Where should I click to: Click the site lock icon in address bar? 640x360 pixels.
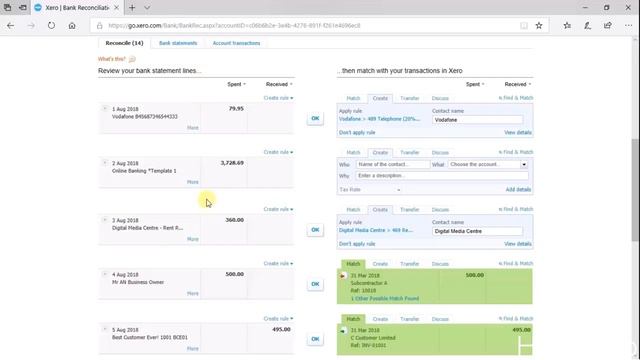click(x=100, y=26)
